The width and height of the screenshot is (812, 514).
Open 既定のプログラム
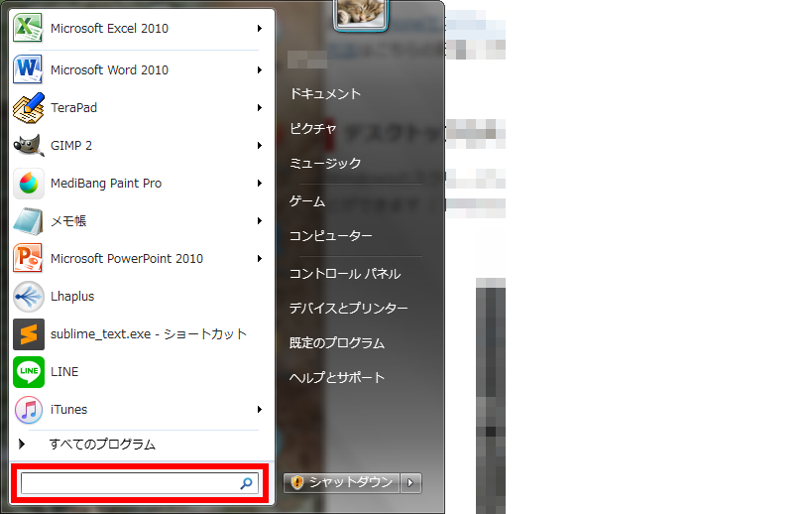[x=337, y=343]
